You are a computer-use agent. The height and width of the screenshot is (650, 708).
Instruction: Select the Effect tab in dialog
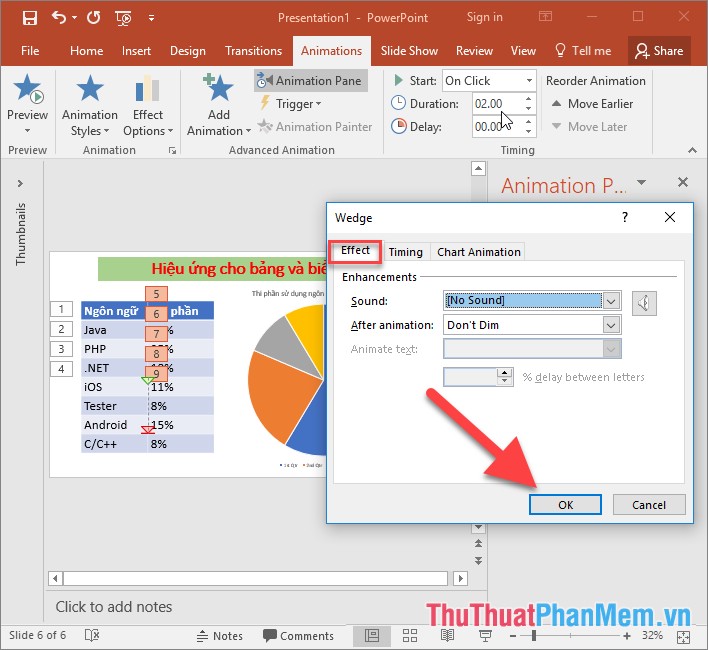point(355,251)
